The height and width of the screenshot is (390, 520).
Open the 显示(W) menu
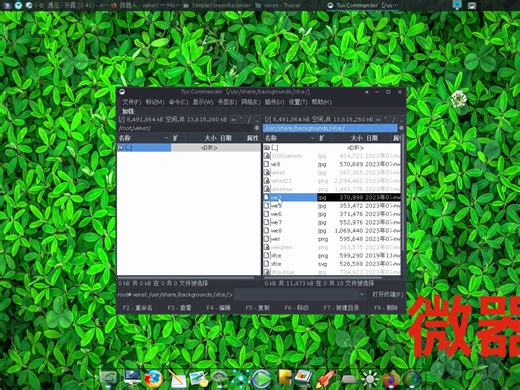coord(203,102)
